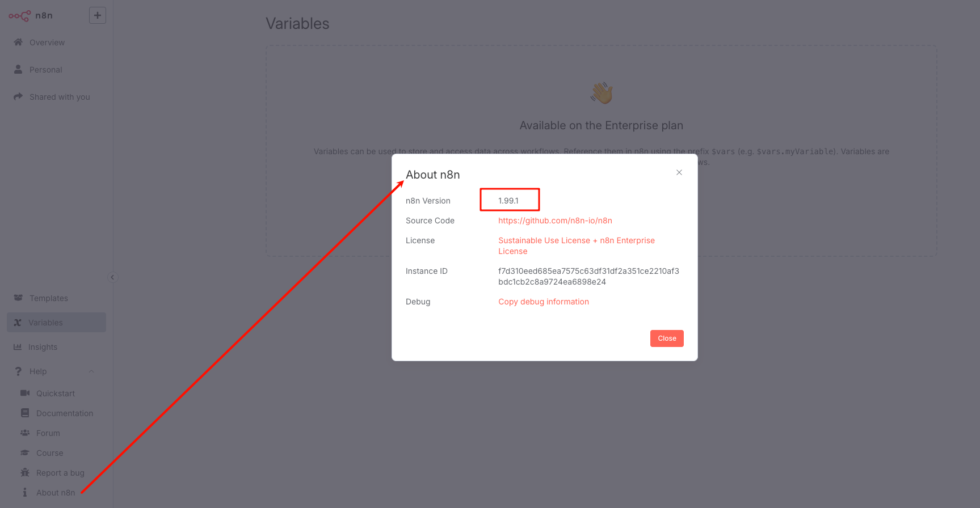Click About n8n in sidebar
This screenshot has height=508, width=980.
point(56,493)
